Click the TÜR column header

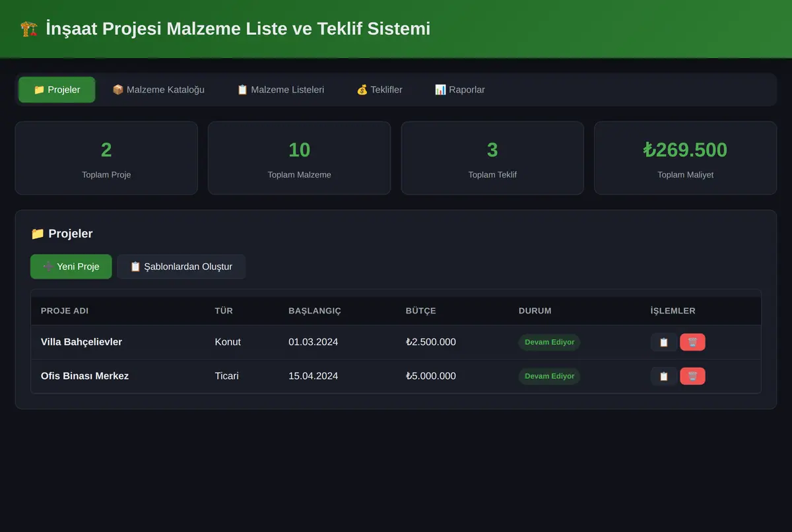coord(224,311)
